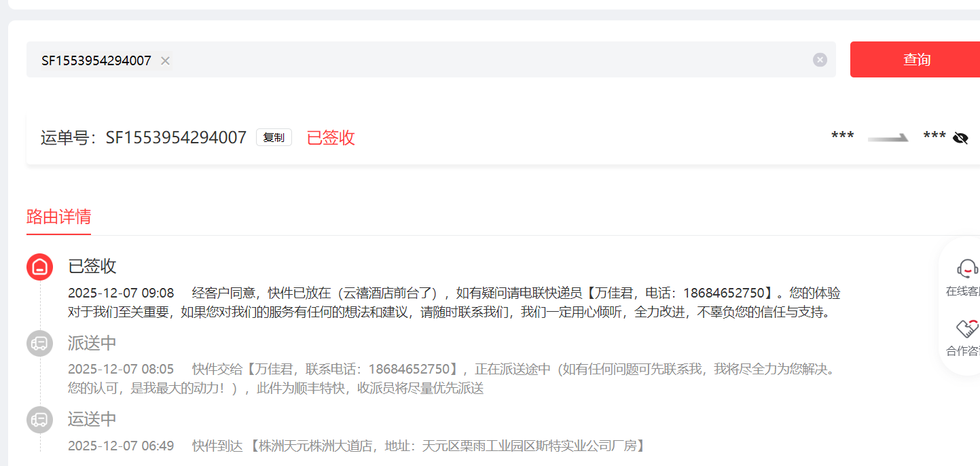Open 在线客服 headset icon
Viewport: 980px width, 466px height.
(x=966, y=270)
